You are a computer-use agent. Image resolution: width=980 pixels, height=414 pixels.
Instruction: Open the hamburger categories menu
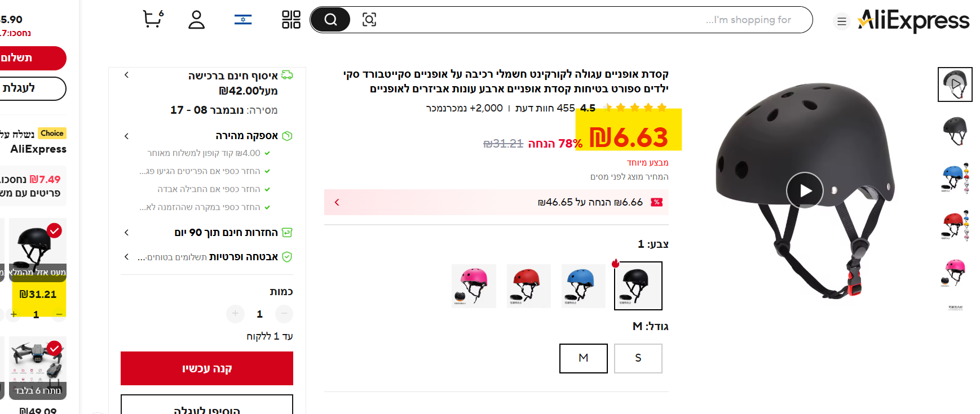pyautogui.click(x=841, y=21)
